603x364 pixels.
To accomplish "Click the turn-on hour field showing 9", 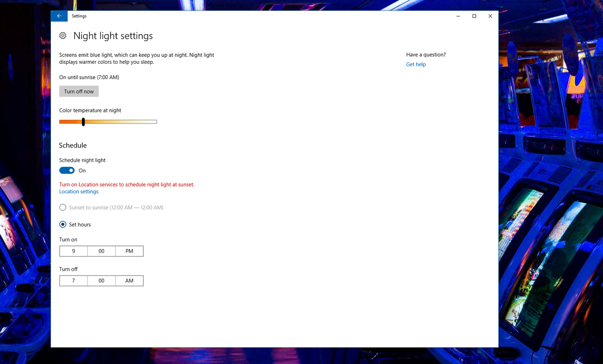I will (x=73, y=251).
